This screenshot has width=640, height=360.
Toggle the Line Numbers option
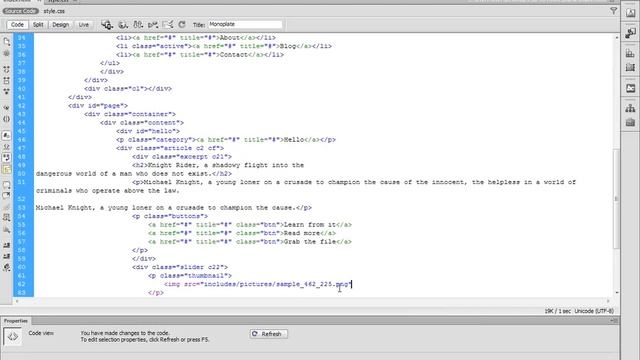7,136
